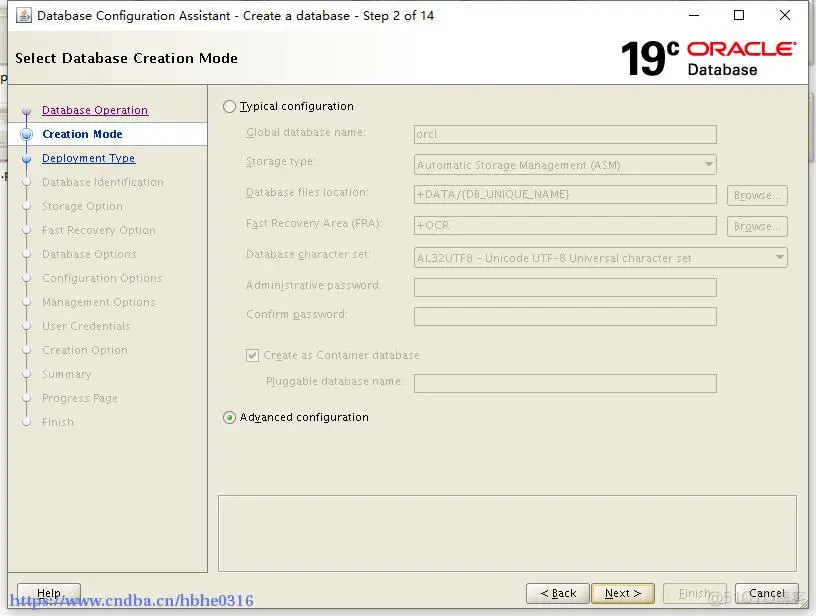This screenshot has height=616, width=816.
Task: Click the Database Operation step bullet icon
Action: tap(27, 111)
